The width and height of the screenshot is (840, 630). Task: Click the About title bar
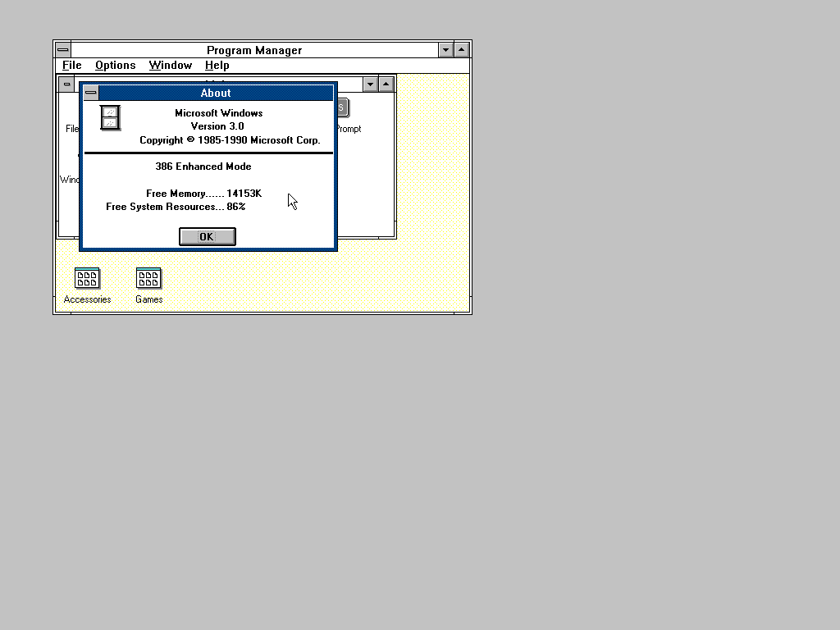216,93
